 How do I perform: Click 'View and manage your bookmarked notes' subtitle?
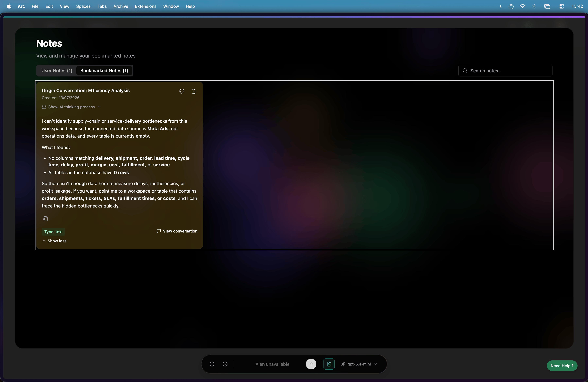coord(86,56)
